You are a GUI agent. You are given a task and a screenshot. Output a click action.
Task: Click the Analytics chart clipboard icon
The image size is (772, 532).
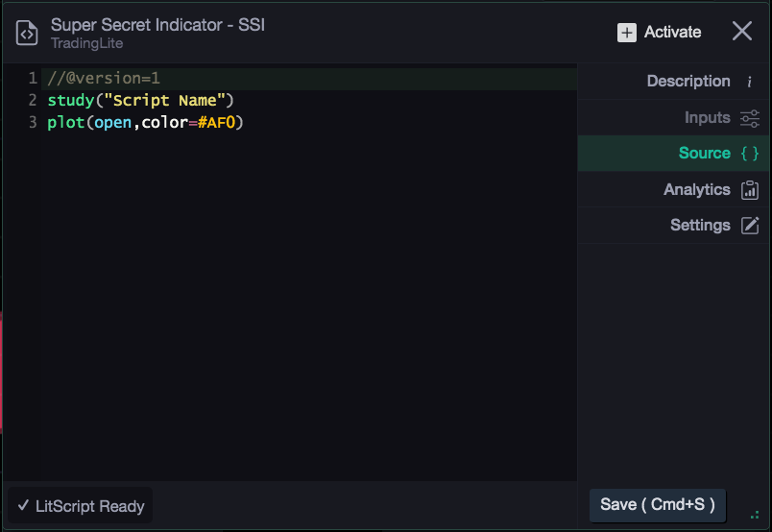coord(750,189)
